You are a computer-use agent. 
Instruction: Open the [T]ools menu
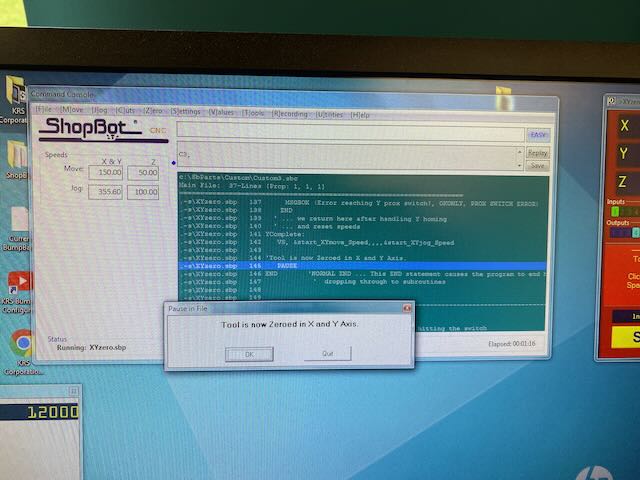[253, 113]
